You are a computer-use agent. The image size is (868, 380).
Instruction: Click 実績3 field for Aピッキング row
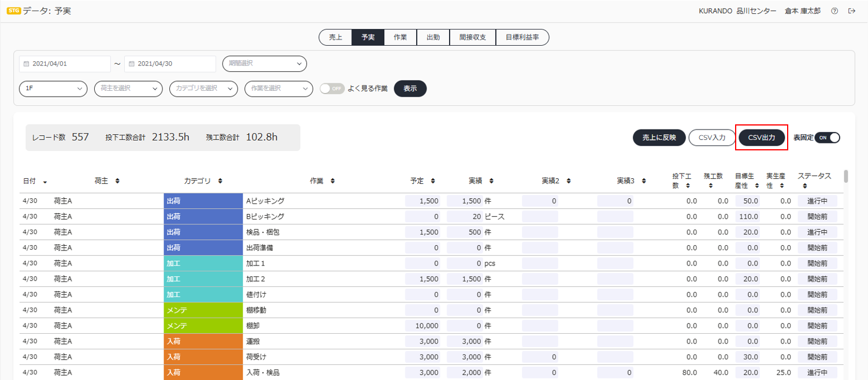[615, 201]
